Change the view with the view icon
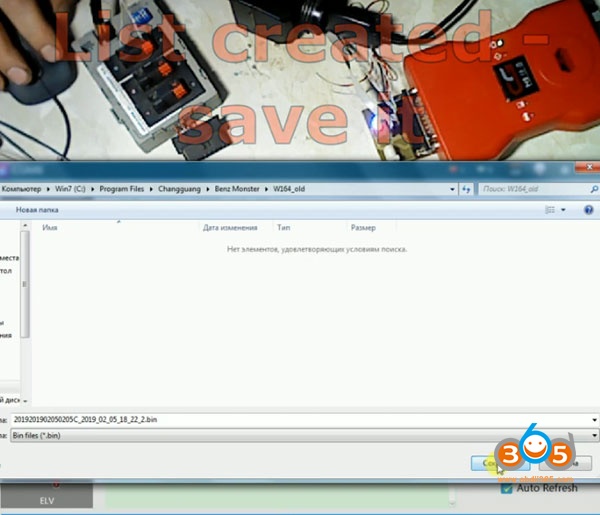Viewport: 600px width, 515px height. (x=550, y=210)
